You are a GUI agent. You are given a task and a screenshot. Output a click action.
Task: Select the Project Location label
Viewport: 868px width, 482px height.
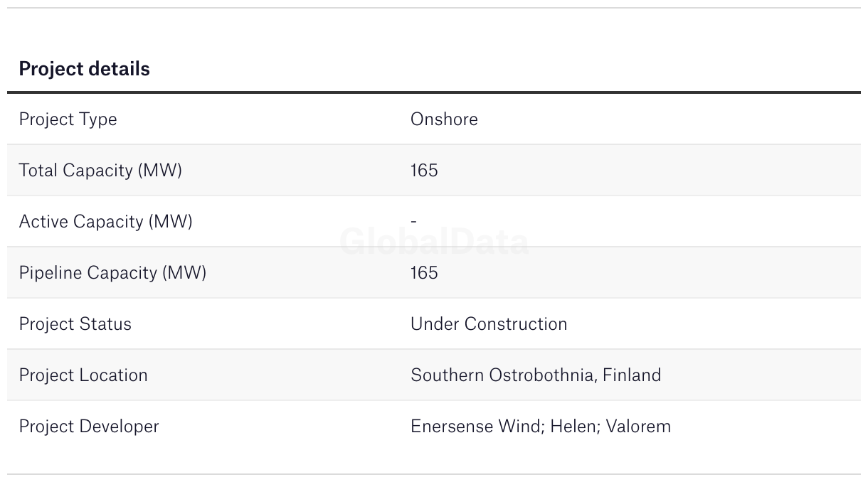coord(83,375)
